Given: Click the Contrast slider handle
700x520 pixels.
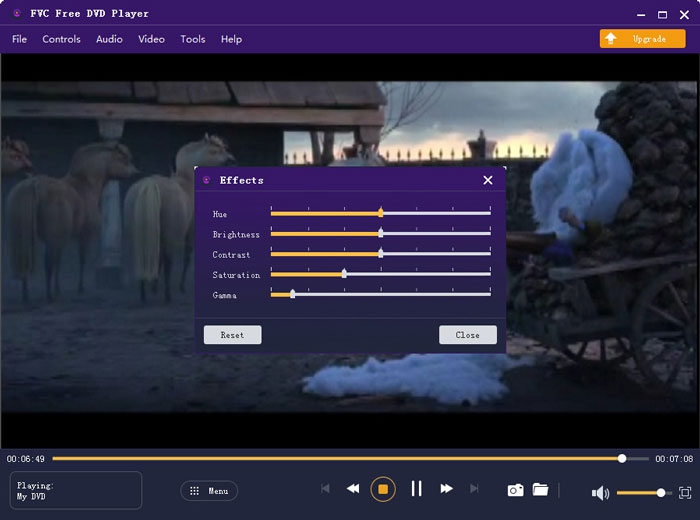Looking at the screenshot, I should (x=380, y=253).
